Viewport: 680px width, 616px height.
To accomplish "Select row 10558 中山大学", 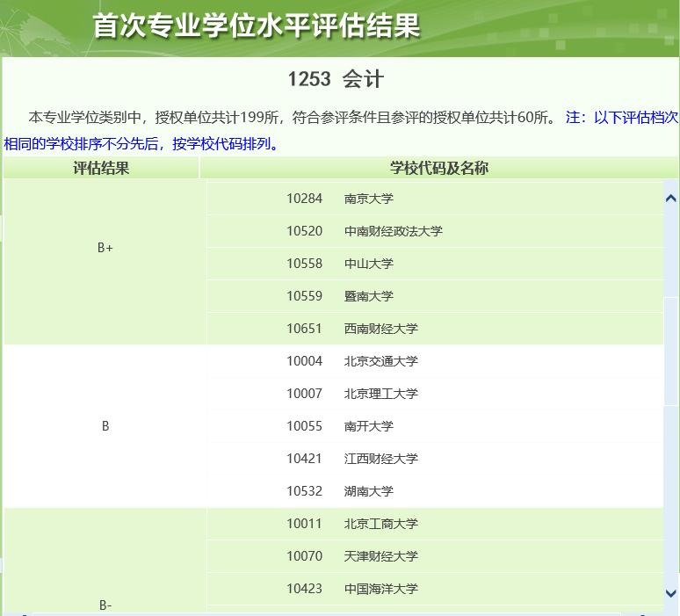I will [x=435, y=264].
